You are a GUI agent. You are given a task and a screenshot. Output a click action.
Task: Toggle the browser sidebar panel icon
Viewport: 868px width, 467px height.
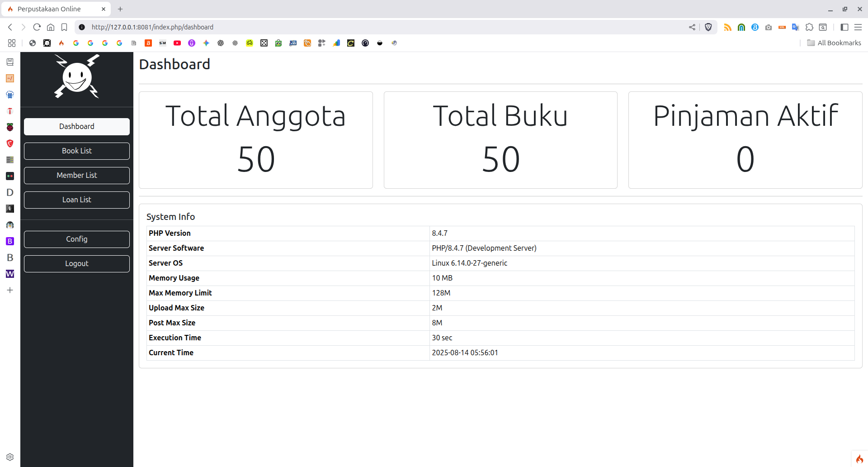tap(844, 27)
